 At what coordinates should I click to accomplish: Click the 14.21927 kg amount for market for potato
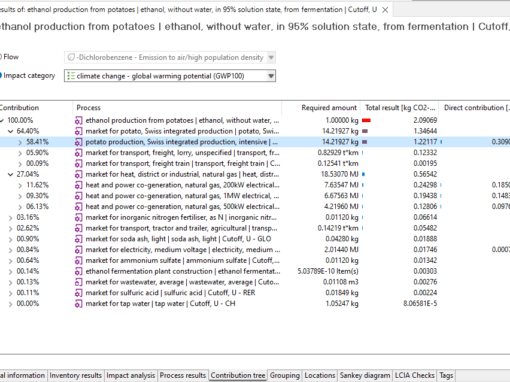point(340,131)
